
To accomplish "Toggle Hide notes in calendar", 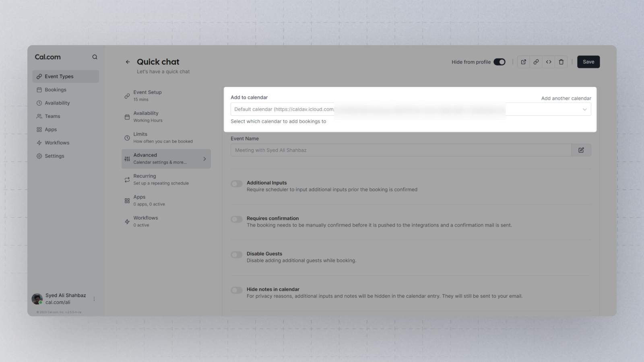I will click(x=237, y=290).
